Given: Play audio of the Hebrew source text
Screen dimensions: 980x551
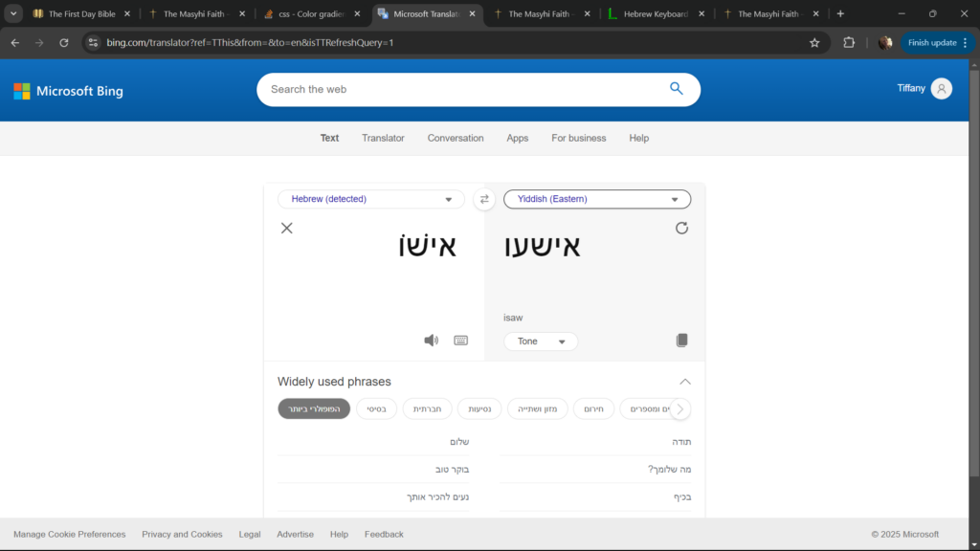Looking at the screenshot, I should point(432,341).
